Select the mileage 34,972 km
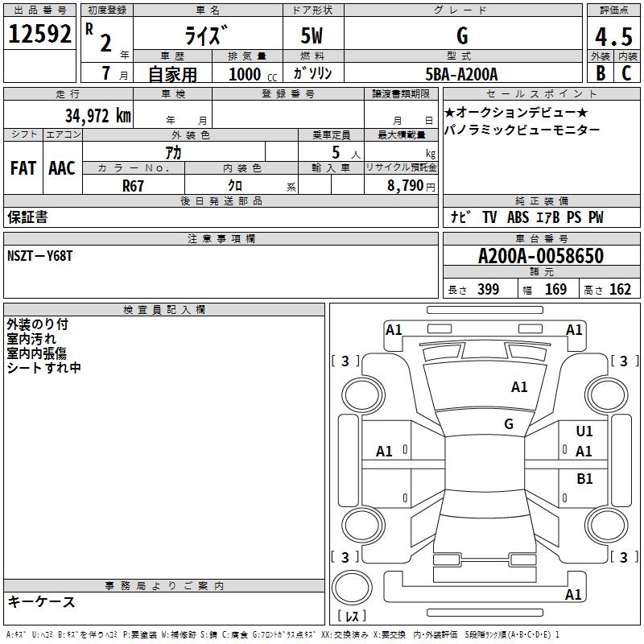The width and height of the screenshot is (644, 644). (98, 115)
